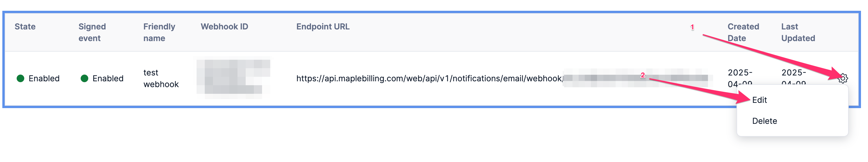Click the Endpoint URL column header

click(323, 27)
